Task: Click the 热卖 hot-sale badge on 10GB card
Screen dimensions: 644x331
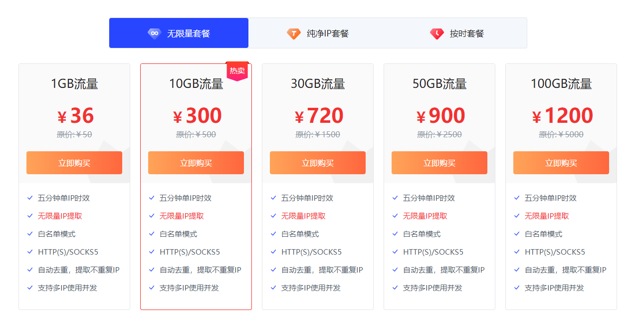Action: click(x=237, y=71)
